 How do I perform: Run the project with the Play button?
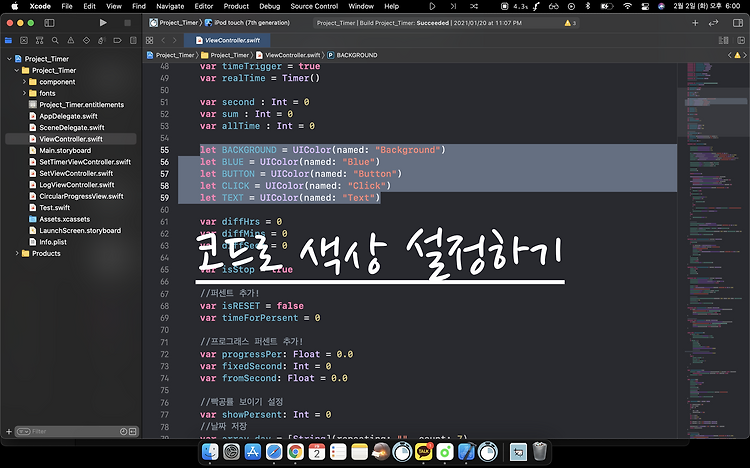(103, 22)
